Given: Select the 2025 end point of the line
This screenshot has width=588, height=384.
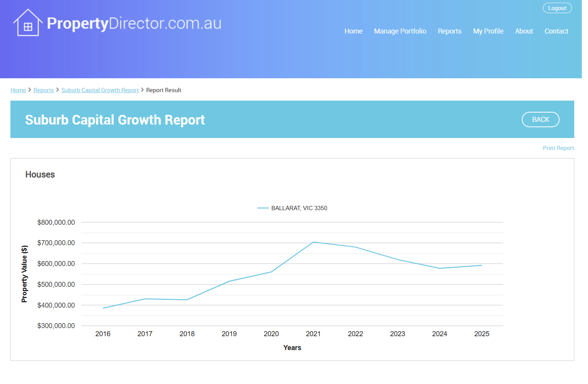Looking at the screenshot, I should [482, 265].
